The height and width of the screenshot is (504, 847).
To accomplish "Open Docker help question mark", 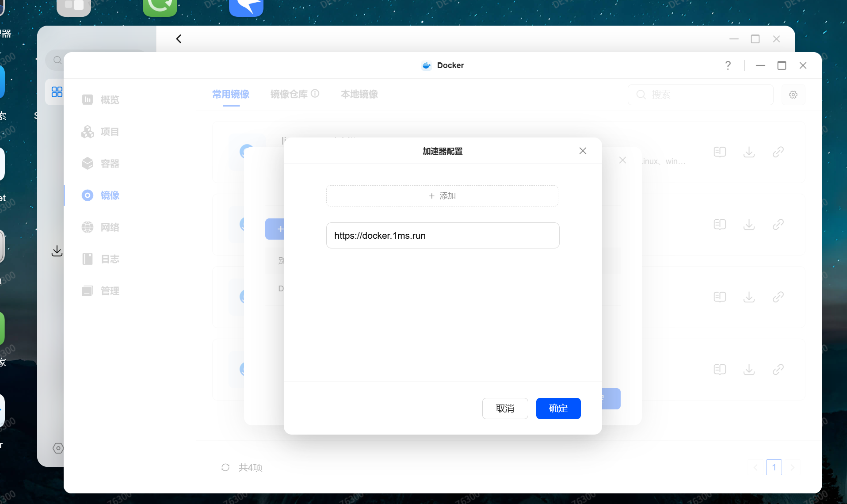I will [728, 65].
